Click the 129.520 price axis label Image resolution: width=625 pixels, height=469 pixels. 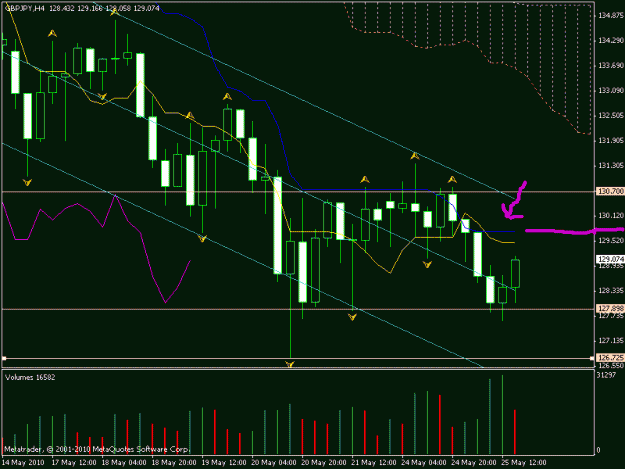tap(611, 240)
